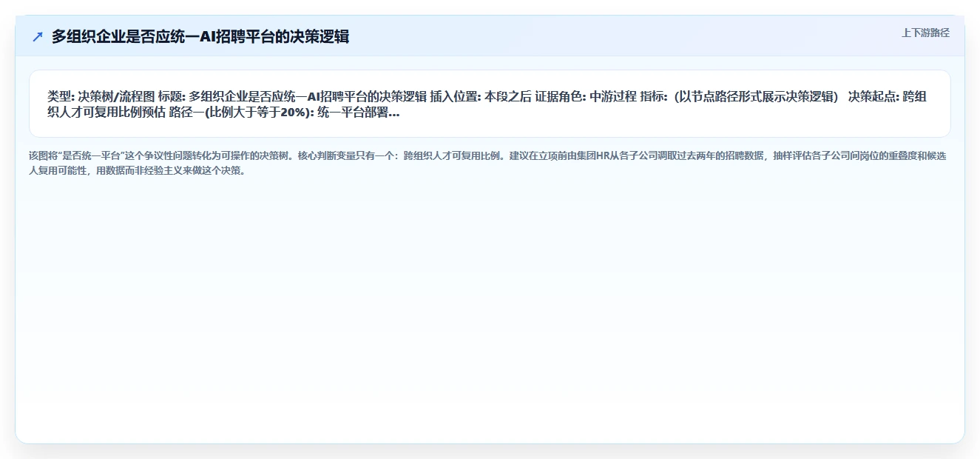The width and height of the screenshot is (980, 459).
Task: Click the explanatory paragraph starting with 该图将
Action: (x=490, y=163)
